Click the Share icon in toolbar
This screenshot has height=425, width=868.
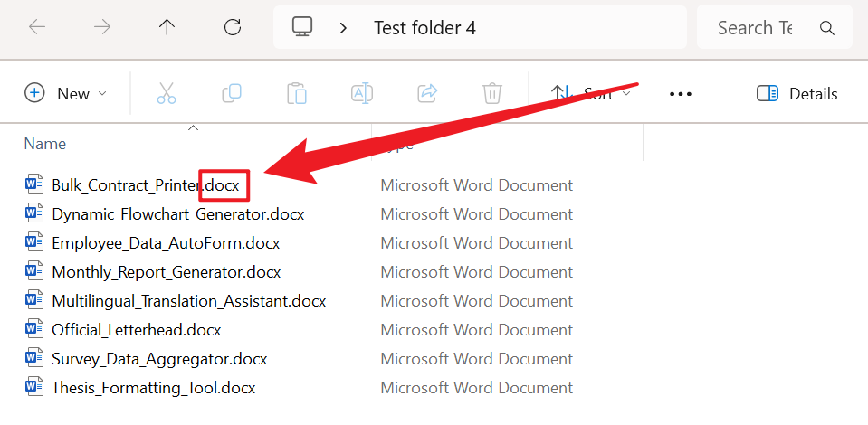point(427,93)
